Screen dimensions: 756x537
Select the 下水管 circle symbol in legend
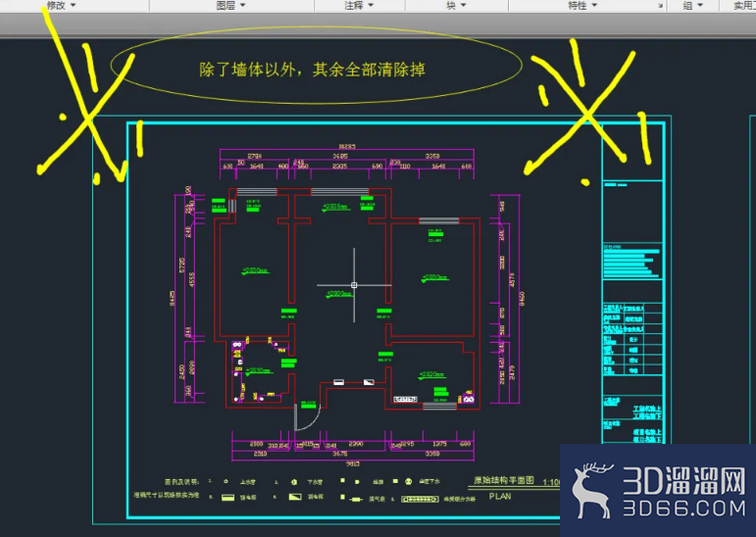294,482
